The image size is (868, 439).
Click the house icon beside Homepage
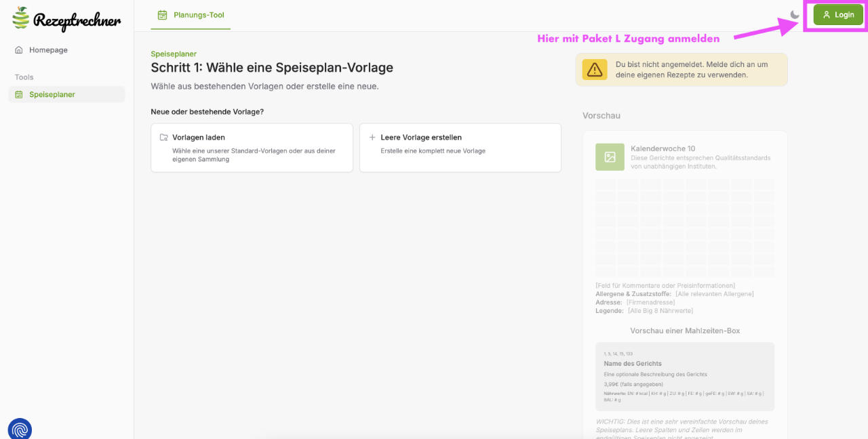pos(19,50)
